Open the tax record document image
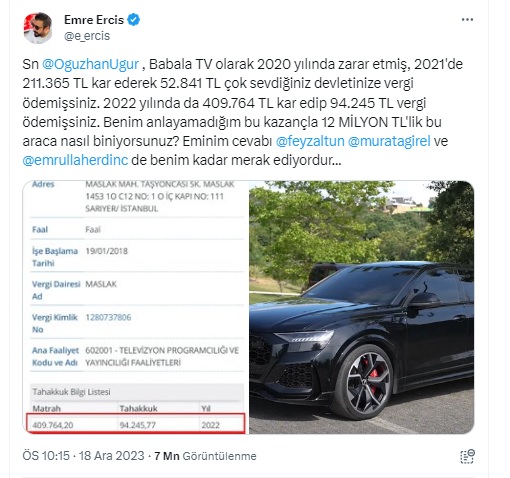 tap(135, 307)
